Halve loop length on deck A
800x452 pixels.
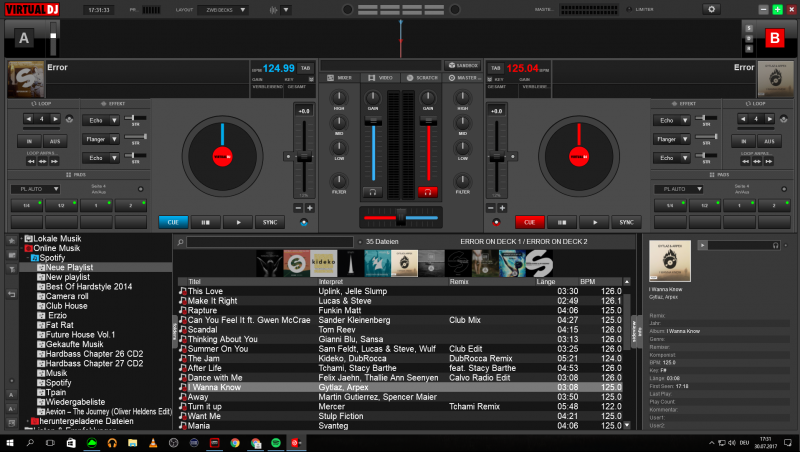[x=29, y=119]
